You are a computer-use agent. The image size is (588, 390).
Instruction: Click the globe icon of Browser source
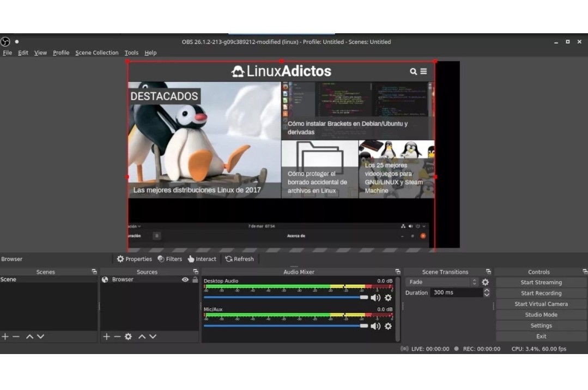coord(105,279)
